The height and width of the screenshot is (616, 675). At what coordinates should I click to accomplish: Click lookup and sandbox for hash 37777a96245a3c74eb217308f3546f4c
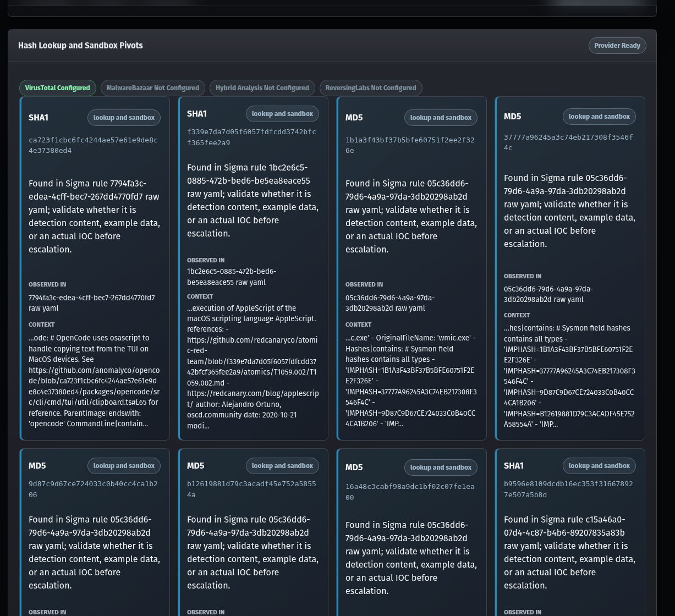coord(599,117)
